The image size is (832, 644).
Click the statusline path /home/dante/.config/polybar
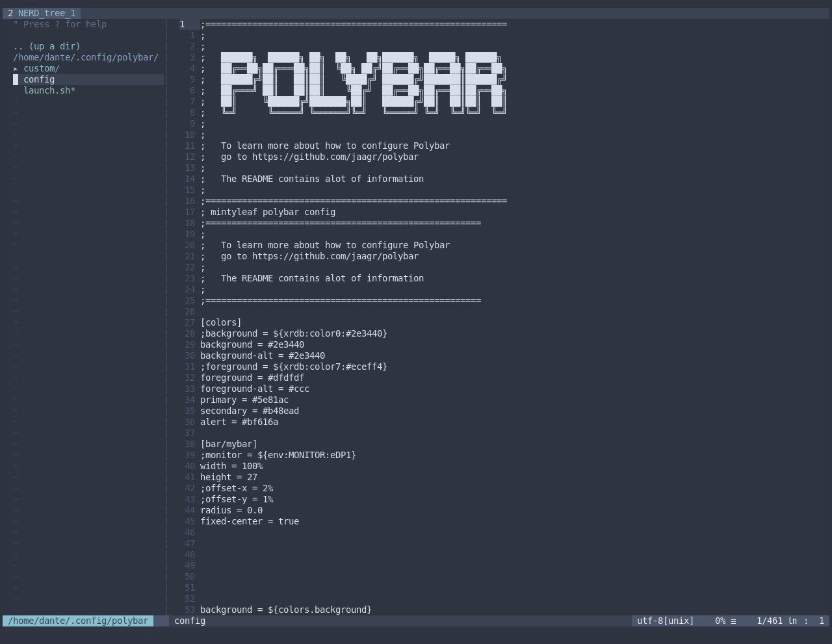tap(78, 621)
